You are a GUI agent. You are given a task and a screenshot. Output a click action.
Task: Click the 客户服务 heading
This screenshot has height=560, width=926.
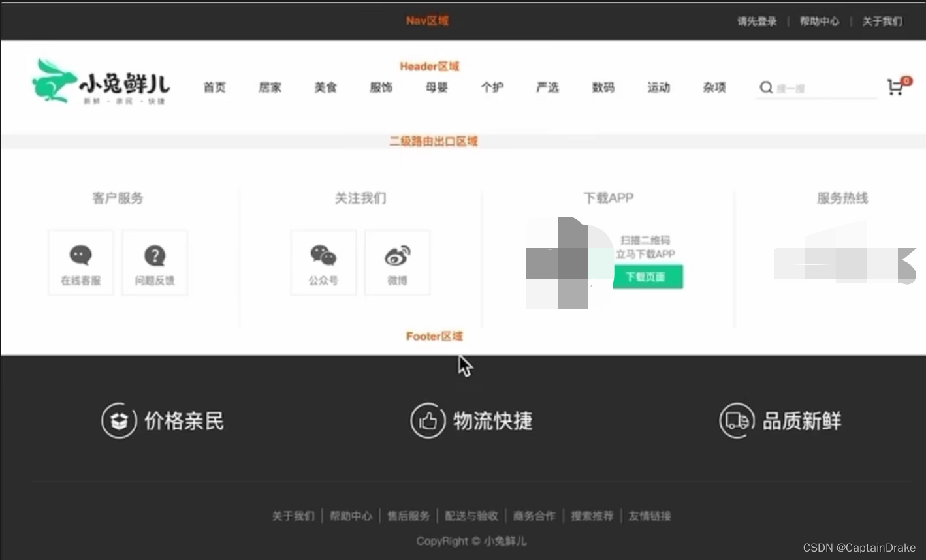tap(118, 198)
